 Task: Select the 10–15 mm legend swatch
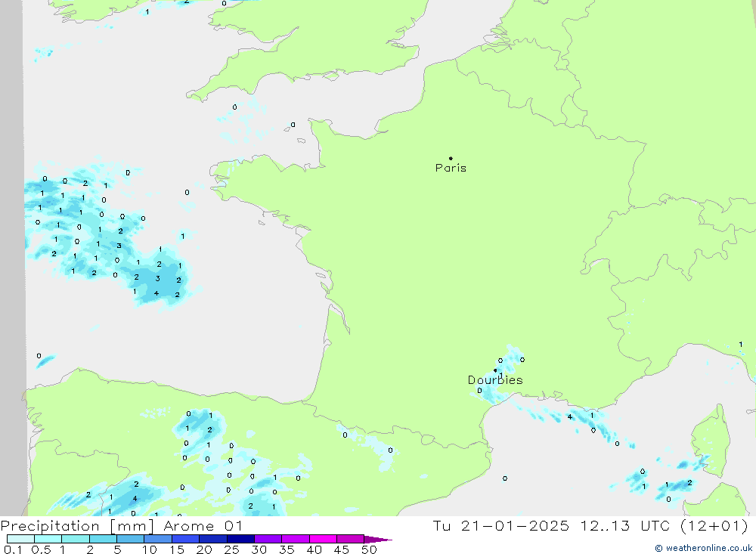coord(158,539)
